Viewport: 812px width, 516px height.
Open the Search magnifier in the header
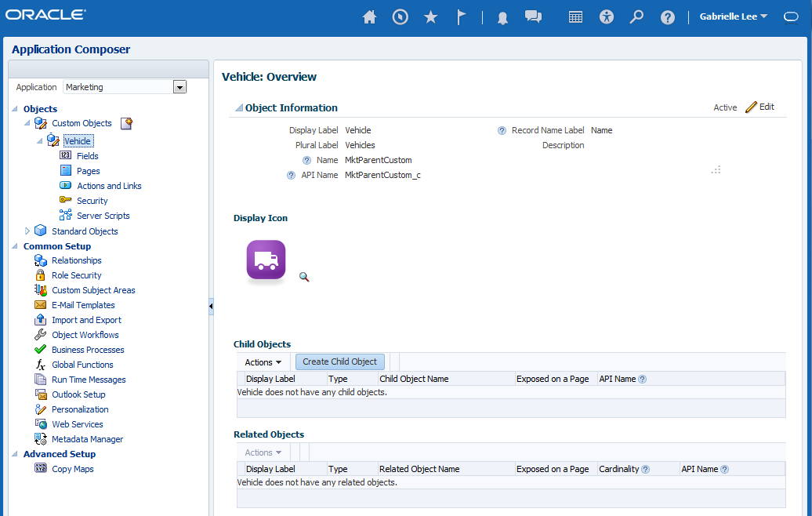point(636,17)
